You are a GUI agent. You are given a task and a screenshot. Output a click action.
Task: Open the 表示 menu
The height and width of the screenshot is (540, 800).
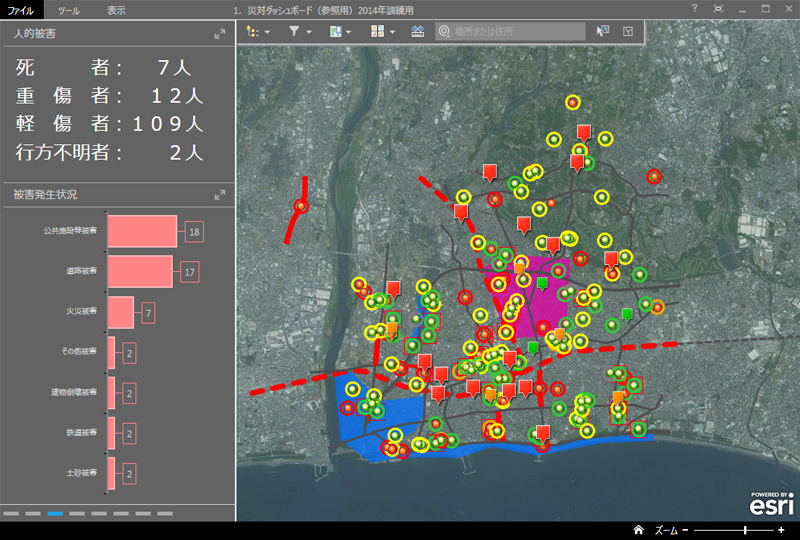[x=116, y=9]
